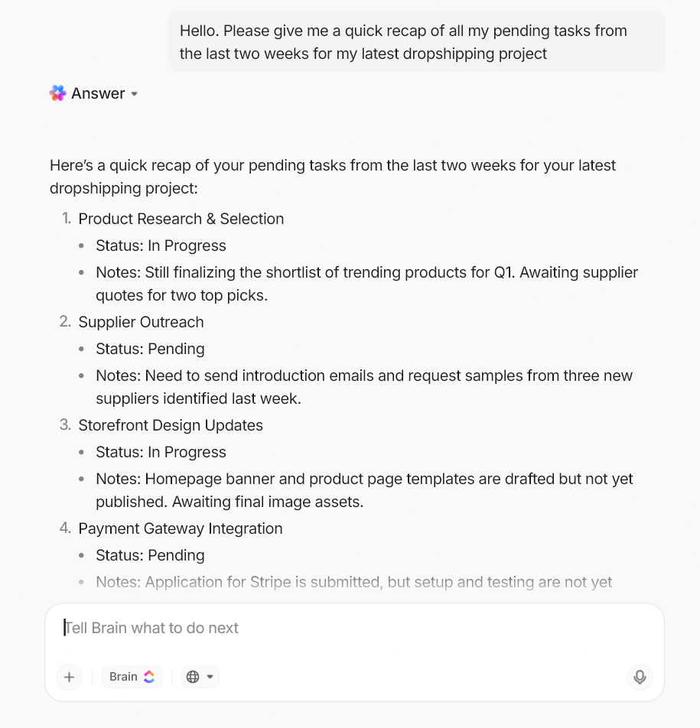Viewport: 700px width, 728px height.
Task: Click the Stripe application notes line
Action: coord(353,582)
